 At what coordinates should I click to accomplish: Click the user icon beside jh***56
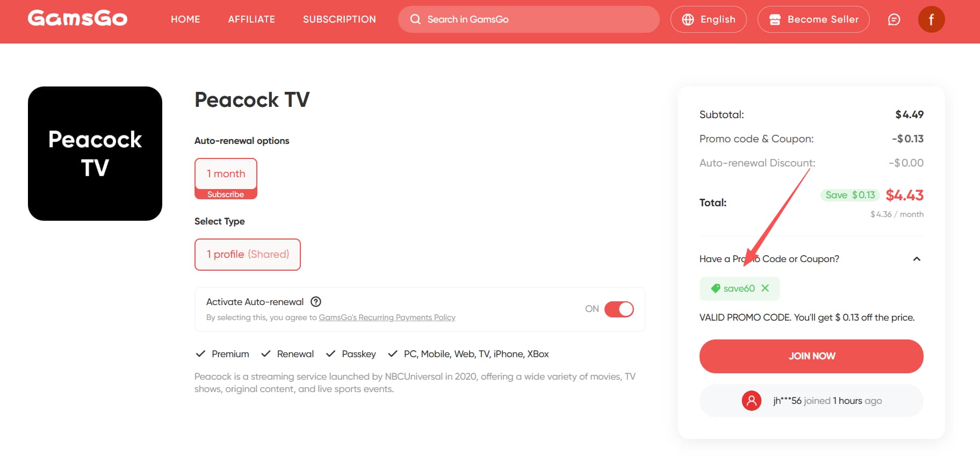pyautogui.click(x=752, y=401)
